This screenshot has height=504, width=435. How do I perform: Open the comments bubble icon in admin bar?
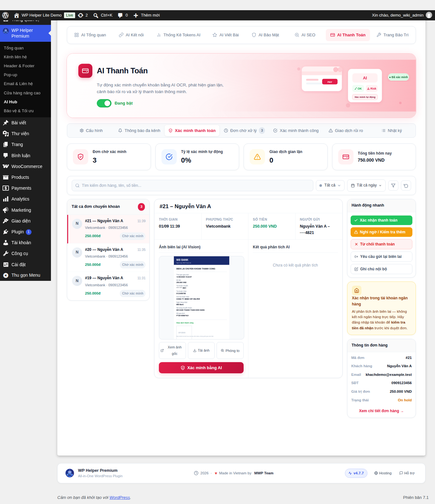coord(120,15)
